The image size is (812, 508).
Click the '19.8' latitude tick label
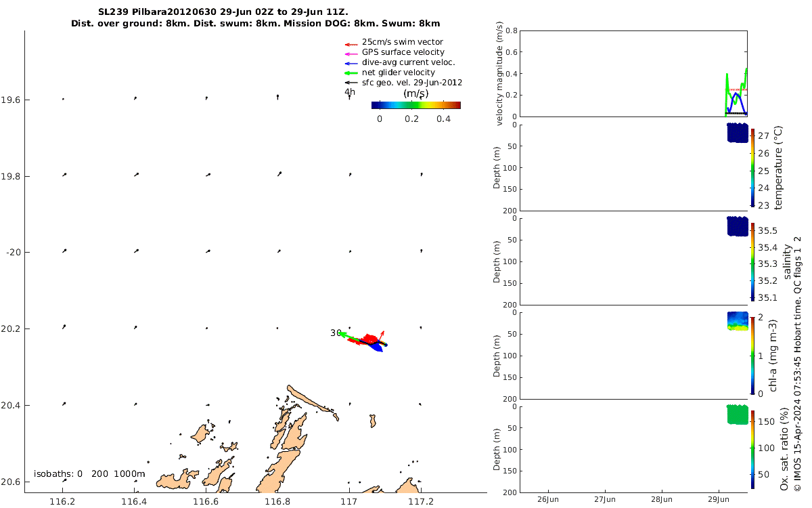coord(9,176)
